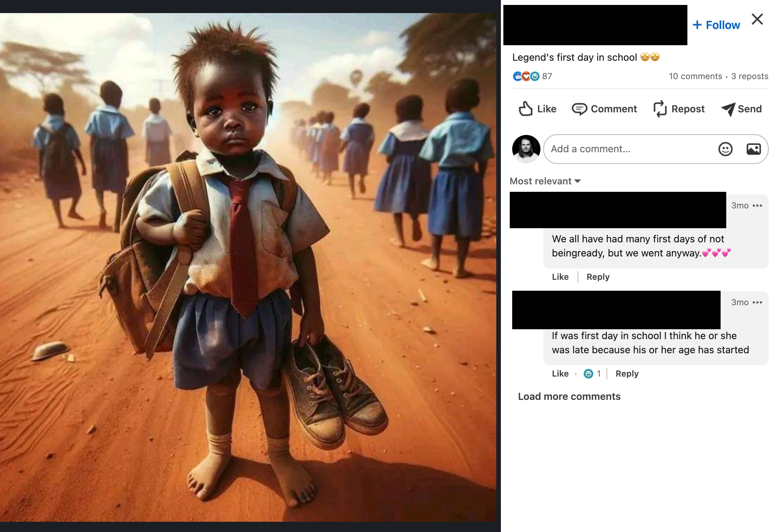This screenshot has height=532, width=775.
Task: Click the add photo icon in comment box
Action: 753,149
